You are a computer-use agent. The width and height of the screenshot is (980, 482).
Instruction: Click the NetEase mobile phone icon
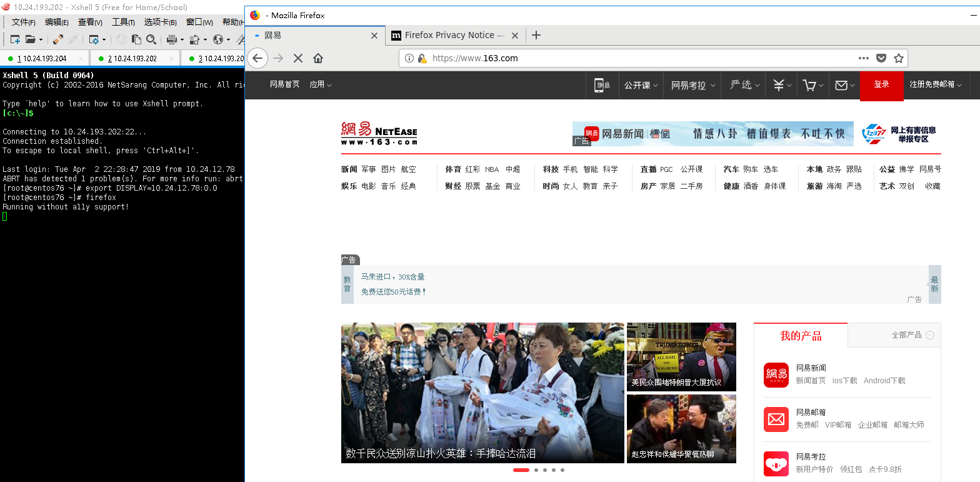pyautogui.click(x=602, y=85)
